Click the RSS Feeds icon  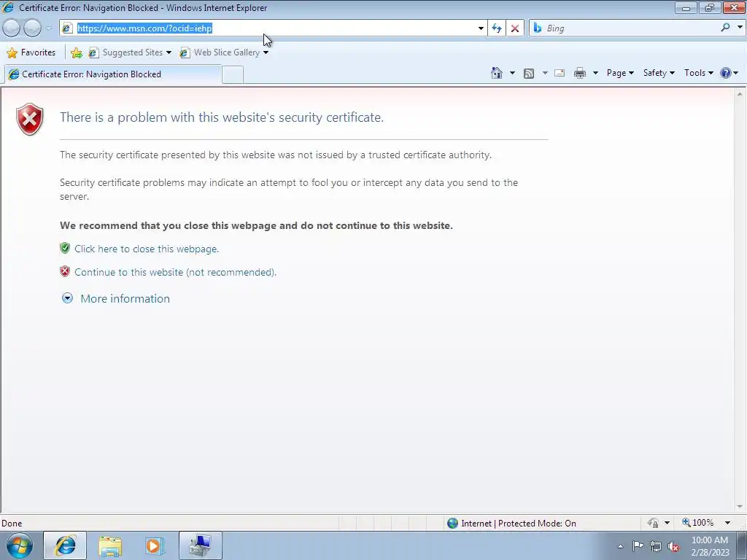[x=529, y=73]
